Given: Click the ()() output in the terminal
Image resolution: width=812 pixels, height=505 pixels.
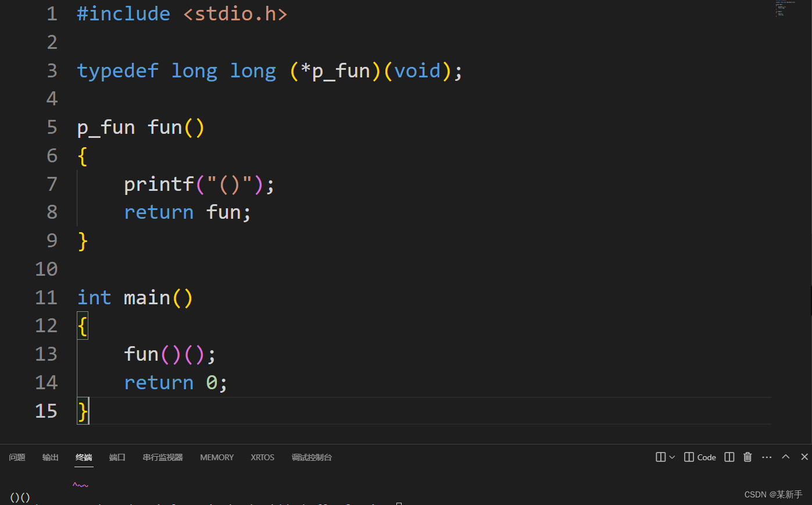Looking at the screenshot, I should coord(20,497).
